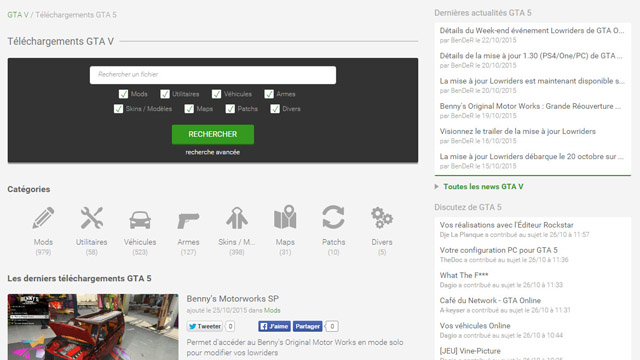
Task: Expand the recherche avancée options
Action: (x=213, y=152)
